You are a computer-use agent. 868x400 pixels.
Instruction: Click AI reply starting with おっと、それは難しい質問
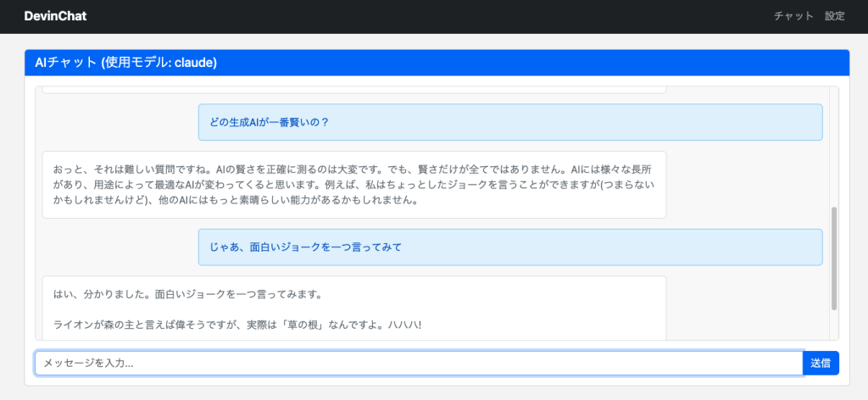click(x=353, y=185)
